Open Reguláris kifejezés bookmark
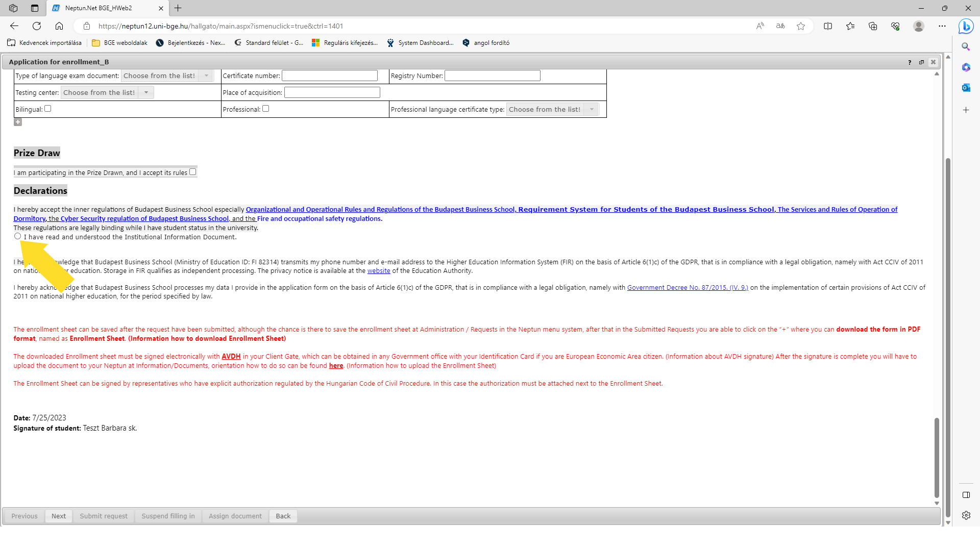 tap(345, 43)
